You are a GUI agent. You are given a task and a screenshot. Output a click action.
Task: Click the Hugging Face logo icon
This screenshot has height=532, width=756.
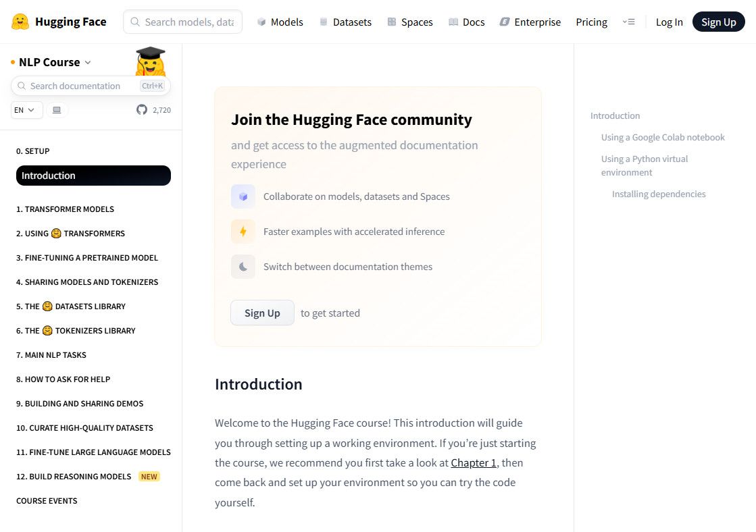(20, 22)
